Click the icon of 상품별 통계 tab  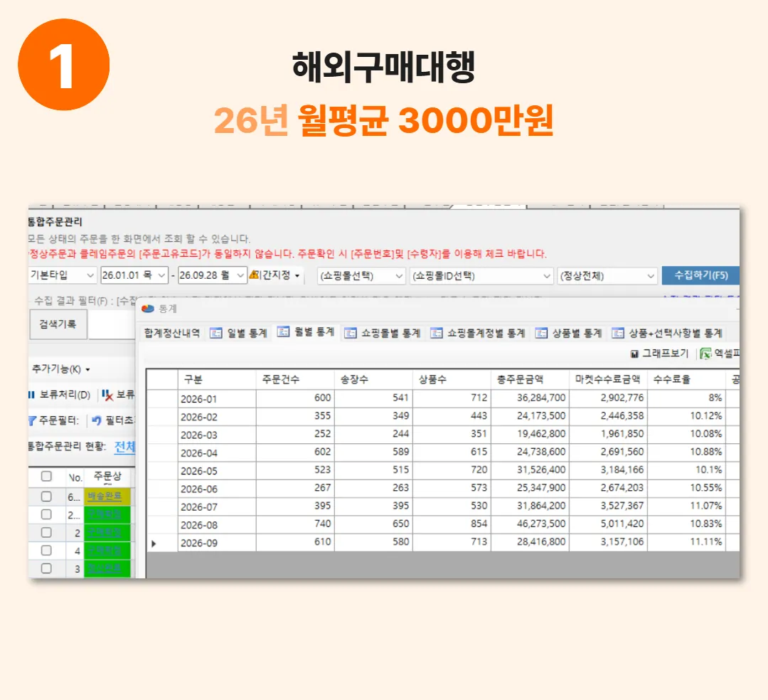point(541,333)
